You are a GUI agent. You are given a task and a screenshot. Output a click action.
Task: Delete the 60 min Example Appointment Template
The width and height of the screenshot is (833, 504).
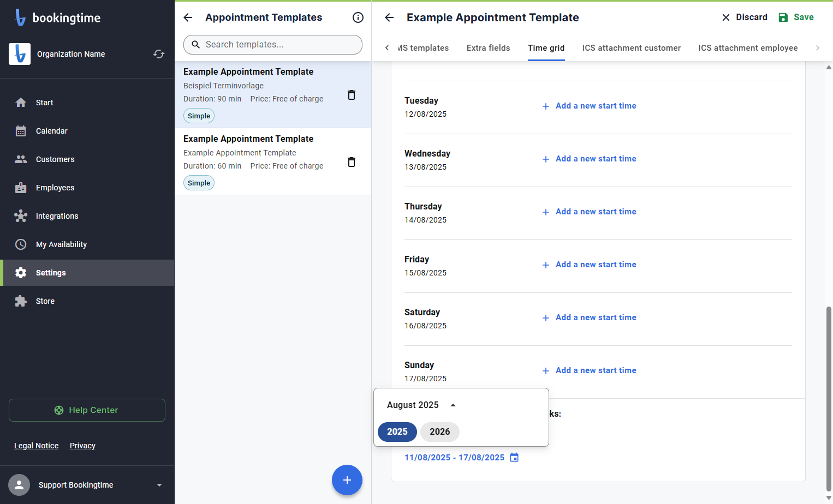coord(352,162)
